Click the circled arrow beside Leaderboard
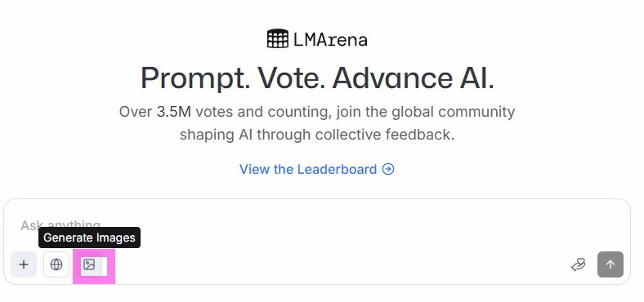This screenshot has height=302, width=644. [388, 169]
